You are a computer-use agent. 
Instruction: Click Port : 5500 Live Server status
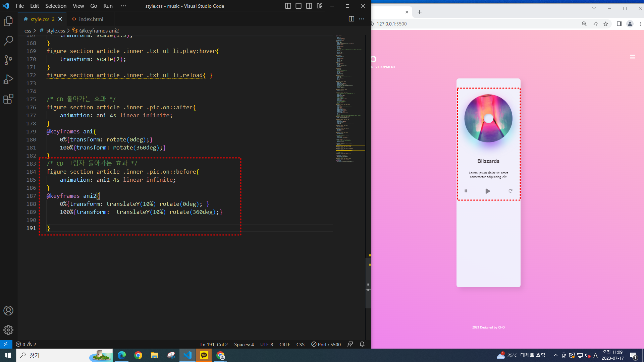(x=326, y=344)
